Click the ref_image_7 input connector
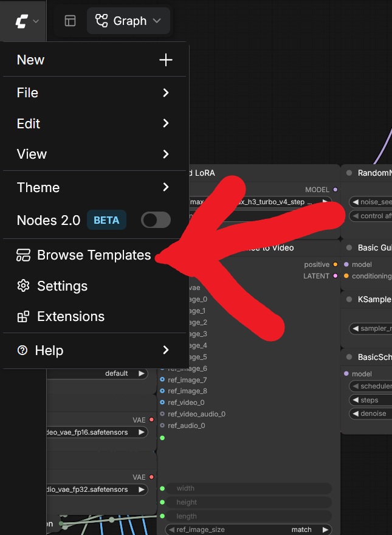The height and width of the screenshot is (535, 392). tap(162, 379)
